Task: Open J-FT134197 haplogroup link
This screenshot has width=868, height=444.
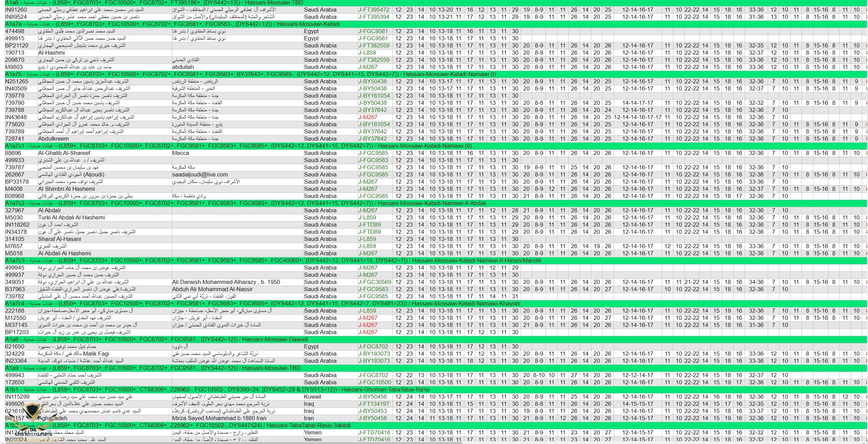Action: 374,404
